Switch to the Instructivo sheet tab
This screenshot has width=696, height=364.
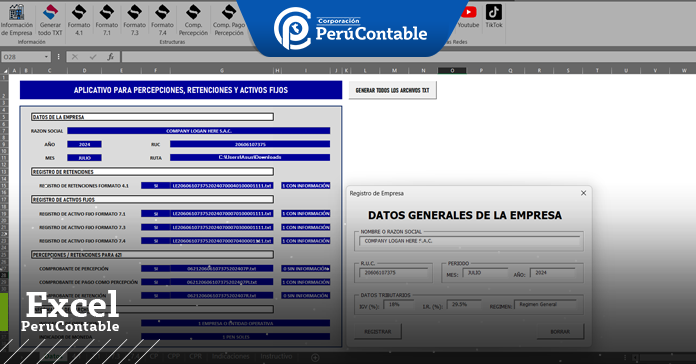pyautogui.click(x=276, y=356)
